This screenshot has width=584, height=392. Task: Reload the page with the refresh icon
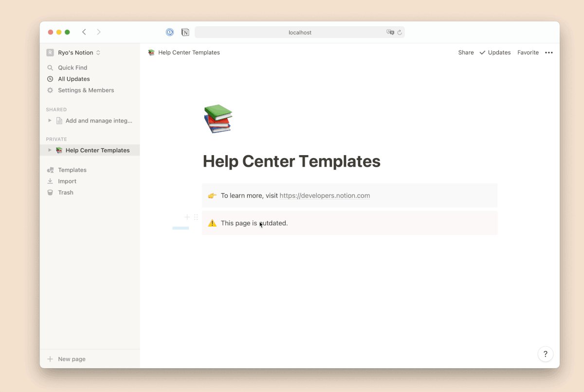click(x=400, y=32)
